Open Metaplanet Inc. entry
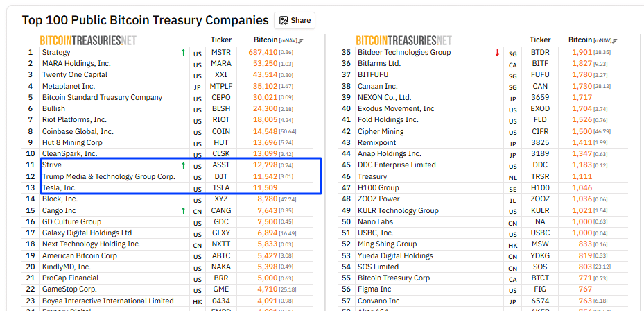This screenshot has height=311, width=644. tap(69, 86)
